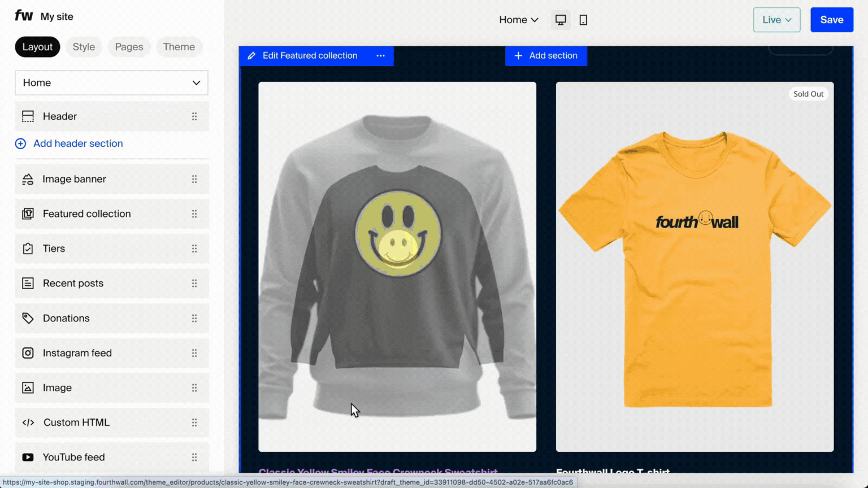Viewport: 868px width, 488px height.
Task: Click the Add header section link
Action: (78, 143)
